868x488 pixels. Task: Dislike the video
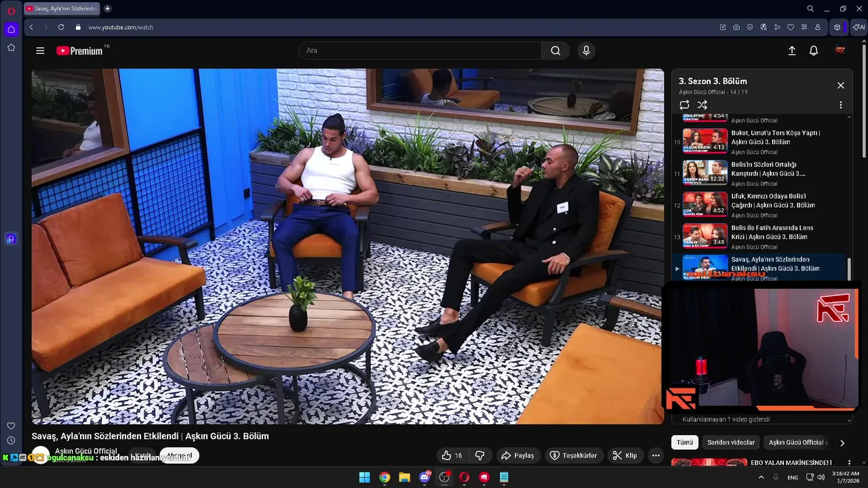point(479,455)
